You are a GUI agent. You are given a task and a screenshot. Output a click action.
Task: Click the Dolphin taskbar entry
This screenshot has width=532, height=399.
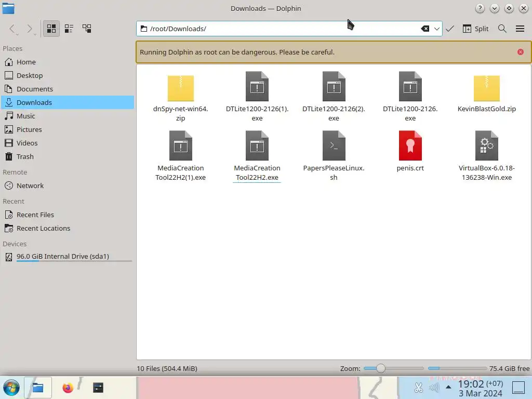click(37, 388)
